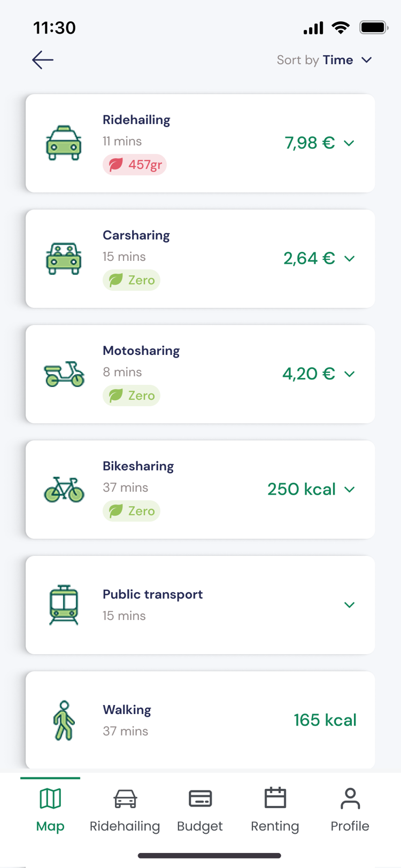Open the Budget tab

click(x=200, y=809)
